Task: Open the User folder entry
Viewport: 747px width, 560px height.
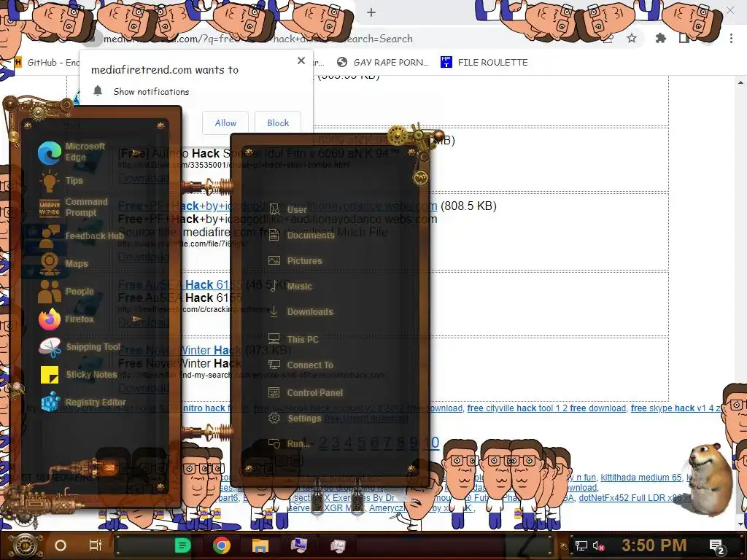Action: coord(287,209)
